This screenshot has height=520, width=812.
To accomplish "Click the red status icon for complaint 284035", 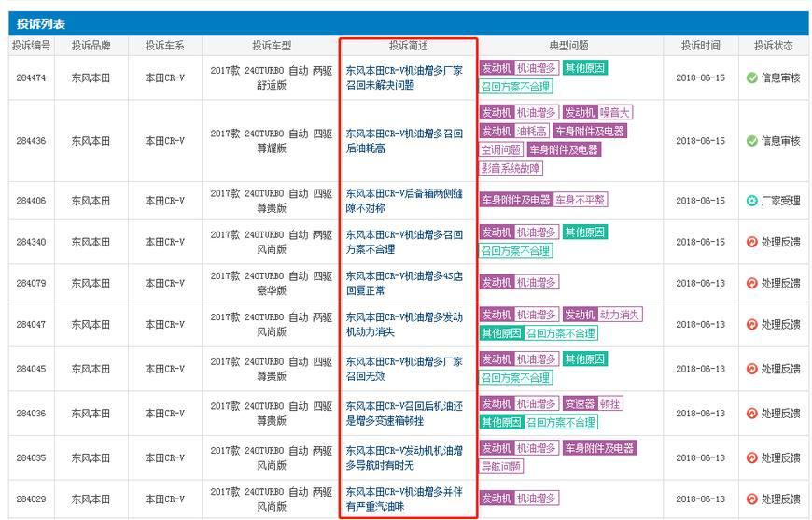I will pos(752,457).
